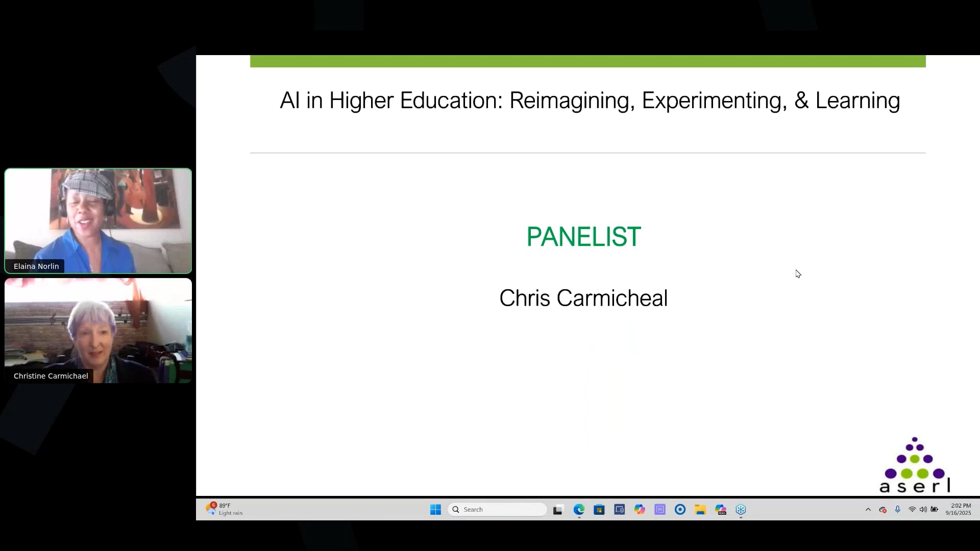Select Elaina Norlin's video thumbnail
The width and height of the screenshot is (980, 551).
coord(98,220)
